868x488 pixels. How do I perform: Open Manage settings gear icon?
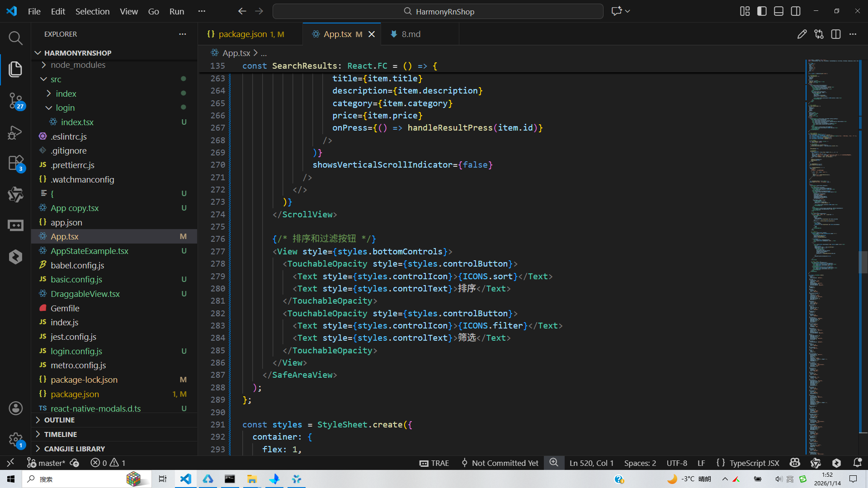(x=15, y=439)
